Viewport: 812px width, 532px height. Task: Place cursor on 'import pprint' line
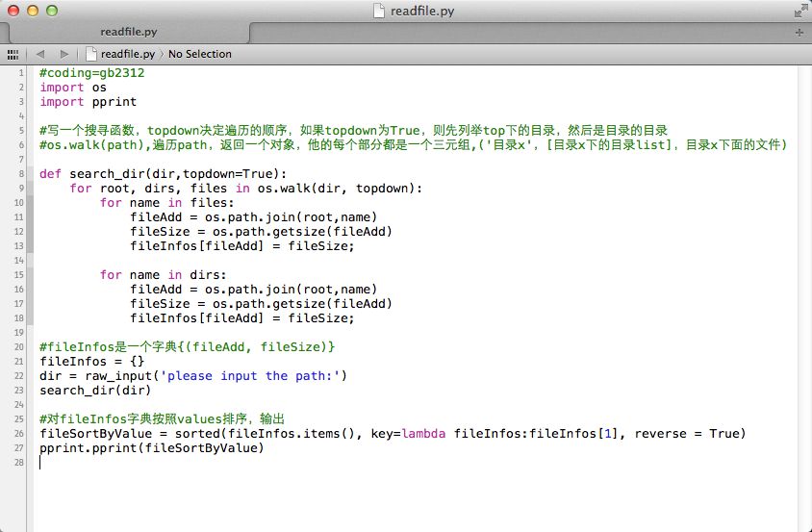click(89, 101)
